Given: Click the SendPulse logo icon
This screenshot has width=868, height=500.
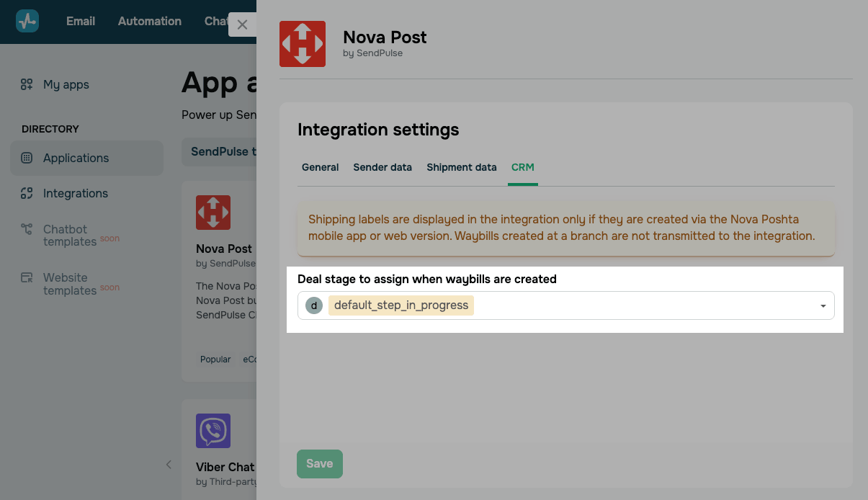Looking at the screenshot, I should [27, 21].
